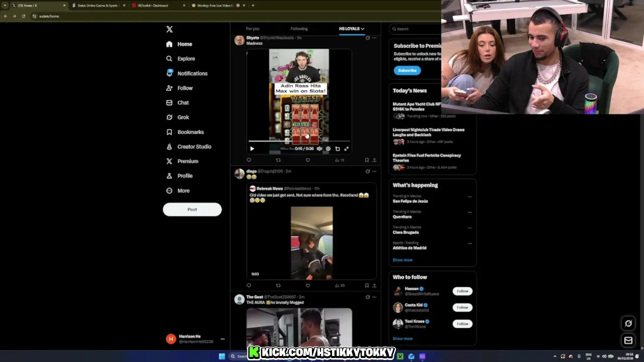This screenshot has width=644, height=362.
Task: Open Notifications in the sidebar
Action: [187, 73]
